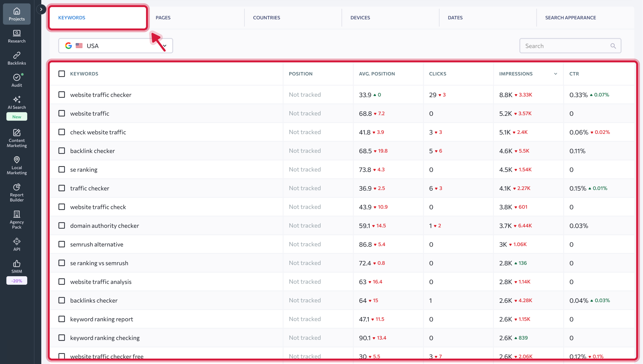Viewport: 643px width, 364px height.
Task: Switch to the Search Appearance tab
Action: [571, 17]
